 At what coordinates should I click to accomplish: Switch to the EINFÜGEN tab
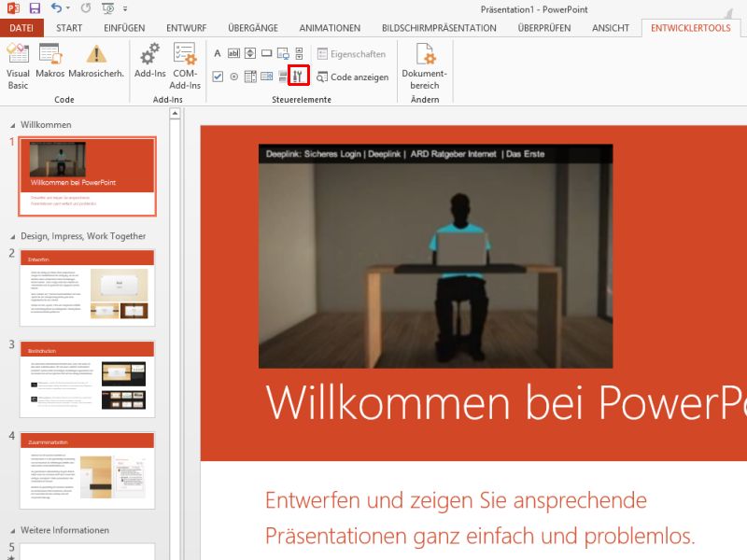(124, 28)
